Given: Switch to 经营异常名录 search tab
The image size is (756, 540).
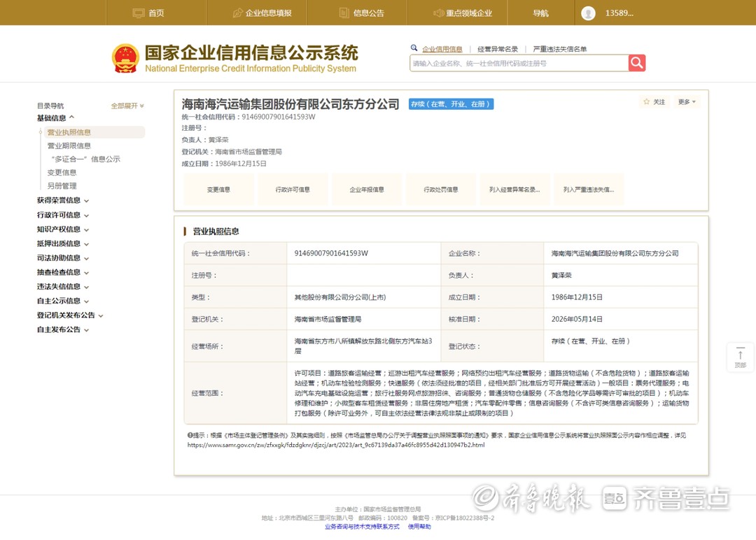Looking at the screenshot, I should tap(498, 49).
